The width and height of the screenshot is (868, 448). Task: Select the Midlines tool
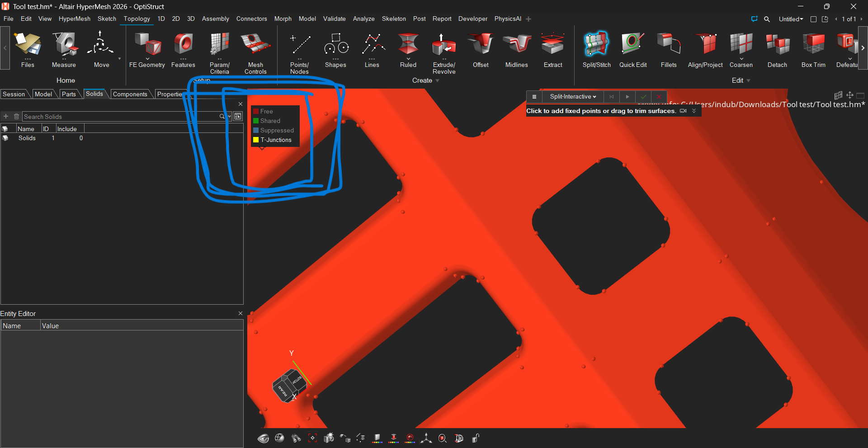[516, 50]
